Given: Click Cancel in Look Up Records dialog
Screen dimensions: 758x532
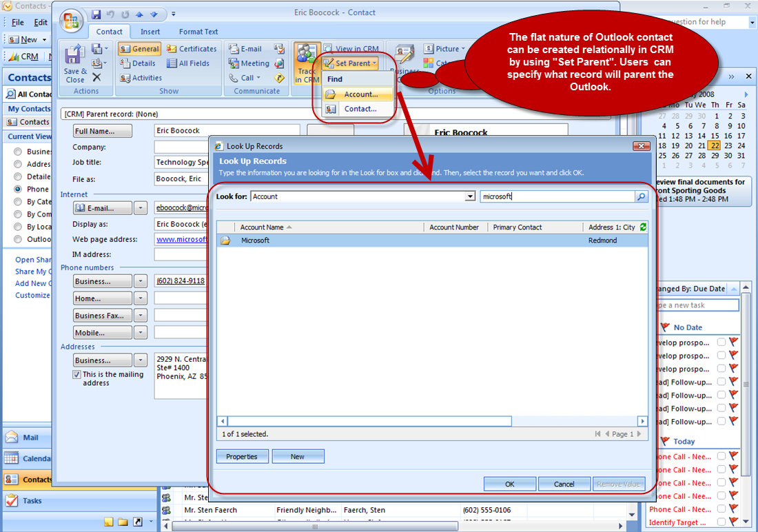Looking at the screenshot, I should tap(564, 484).
